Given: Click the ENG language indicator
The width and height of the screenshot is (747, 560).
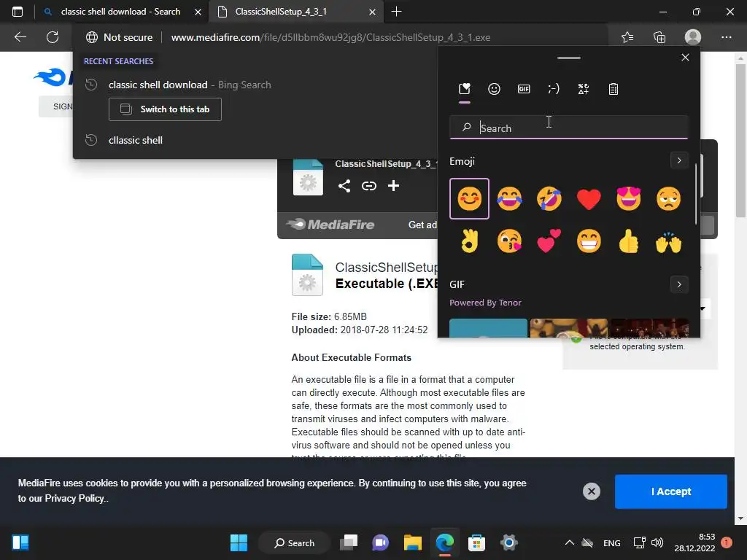Looking at the screenshot, I should pyautogui.click(x=612, y=542).
